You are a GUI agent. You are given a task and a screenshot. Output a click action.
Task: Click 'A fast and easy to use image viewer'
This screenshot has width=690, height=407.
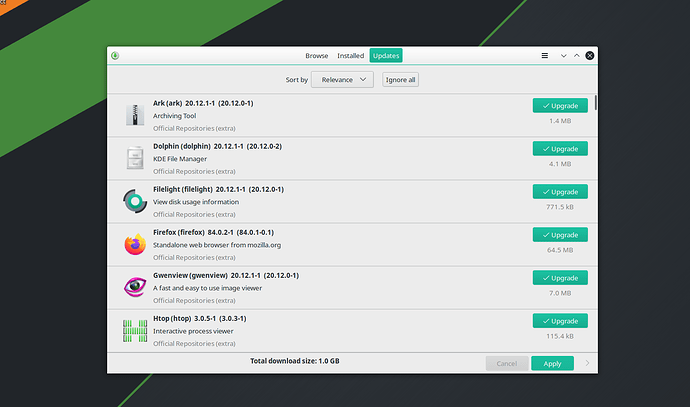pyautogui.click(x=207, y=288)
